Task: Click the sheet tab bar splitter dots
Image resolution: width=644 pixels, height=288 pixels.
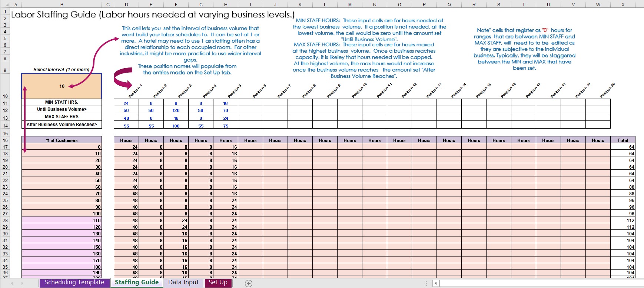Action: [x=426, y=284]
